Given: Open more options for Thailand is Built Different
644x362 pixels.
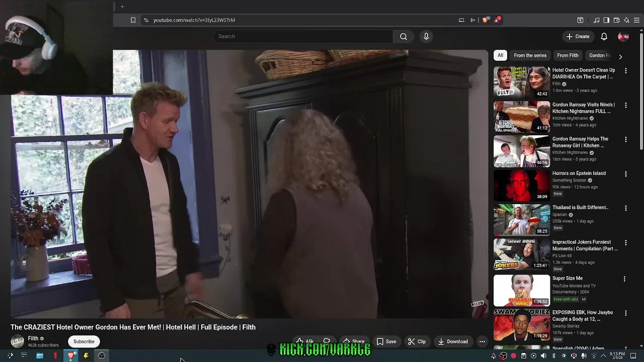Looking at the screenshot, I should [x=626, y=208].
